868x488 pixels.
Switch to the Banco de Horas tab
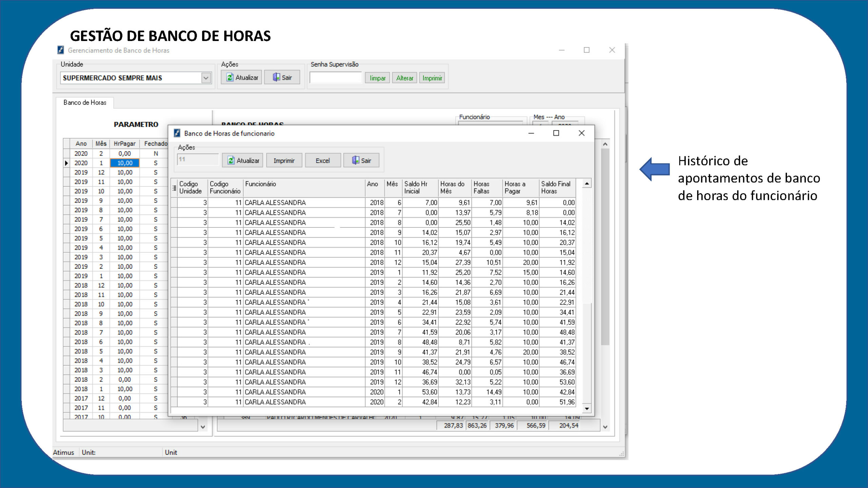[x=85, y=103]
